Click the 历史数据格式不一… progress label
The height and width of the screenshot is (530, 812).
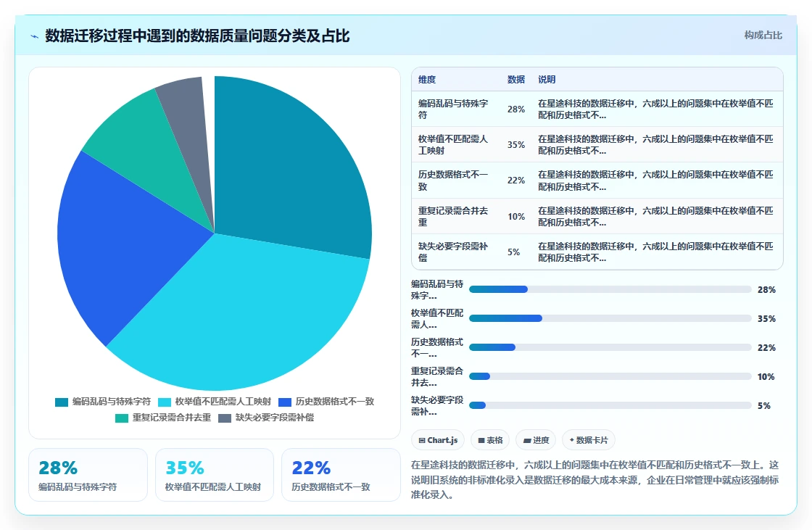(x=438, y=347)
